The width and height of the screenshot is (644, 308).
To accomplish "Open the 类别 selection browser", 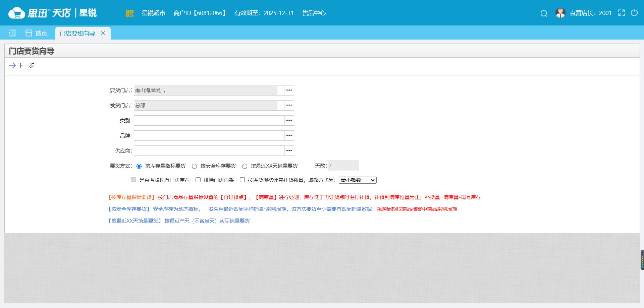I will (x=289, y=120).
